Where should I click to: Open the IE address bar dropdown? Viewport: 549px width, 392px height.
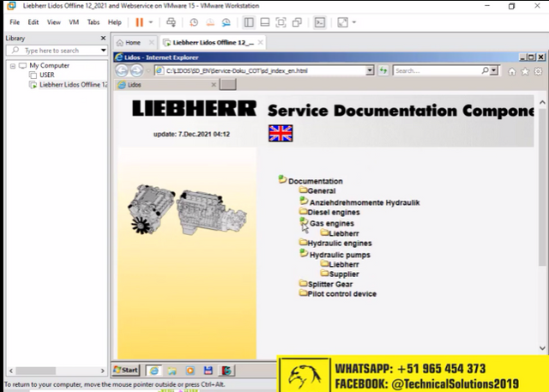pyautogui.click(x=368, y=70)
